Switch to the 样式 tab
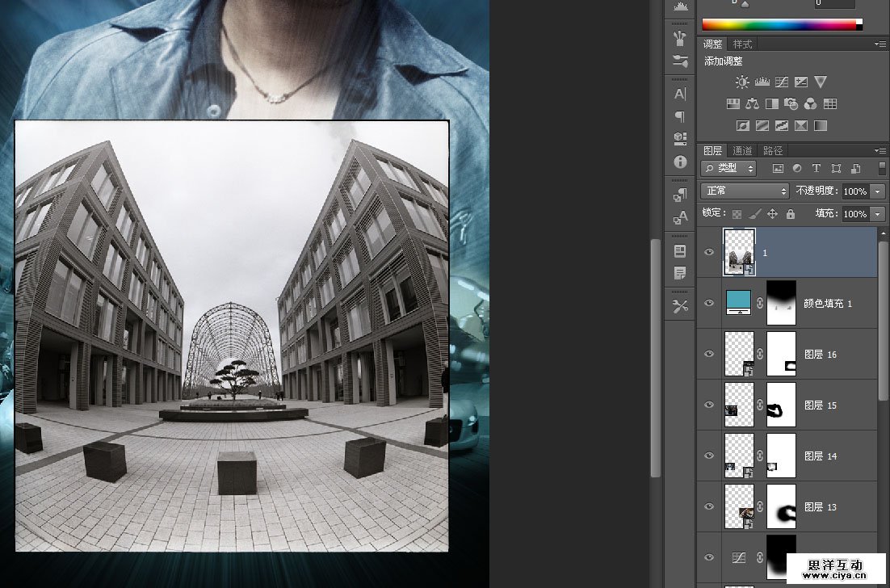 [742, 44]
